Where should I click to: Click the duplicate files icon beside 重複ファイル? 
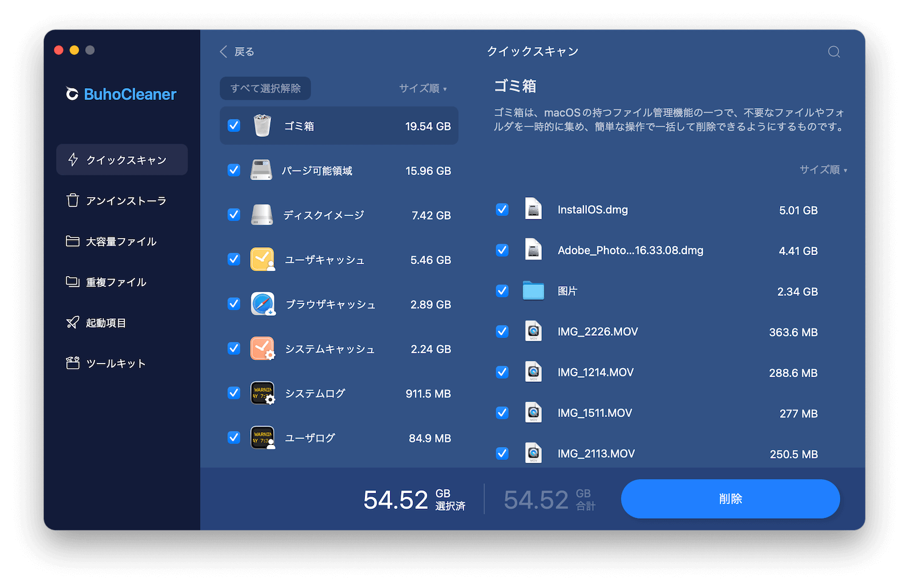[73, 282]
